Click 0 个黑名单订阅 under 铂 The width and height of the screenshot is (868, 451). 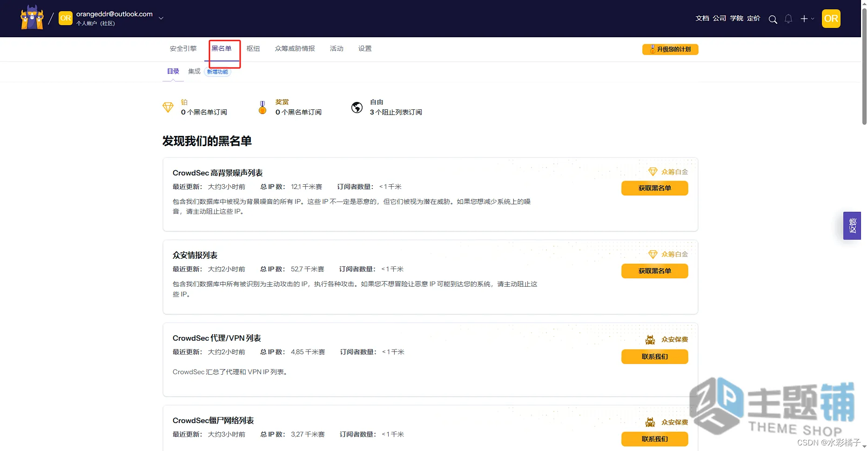(x=204, y=112)
